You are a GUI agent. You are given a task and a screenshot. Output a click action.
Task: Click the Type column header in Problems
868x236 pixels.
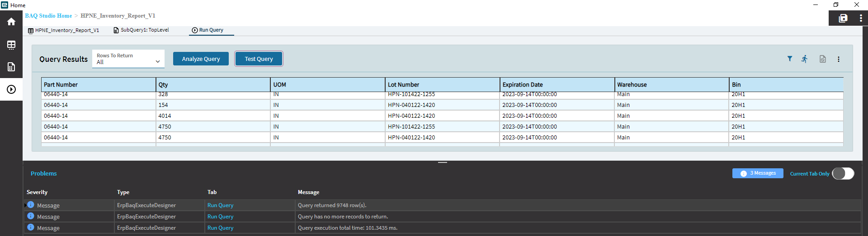point(123,192)
